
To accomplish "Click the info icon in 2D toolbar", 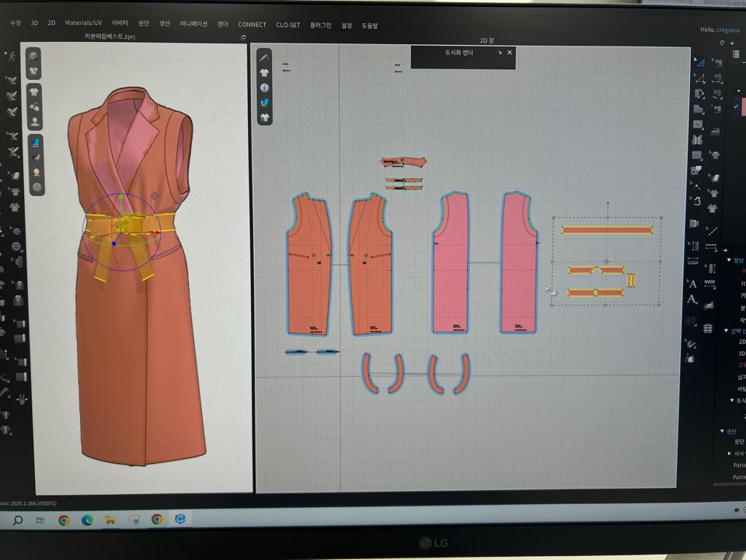I will (265, 88).
